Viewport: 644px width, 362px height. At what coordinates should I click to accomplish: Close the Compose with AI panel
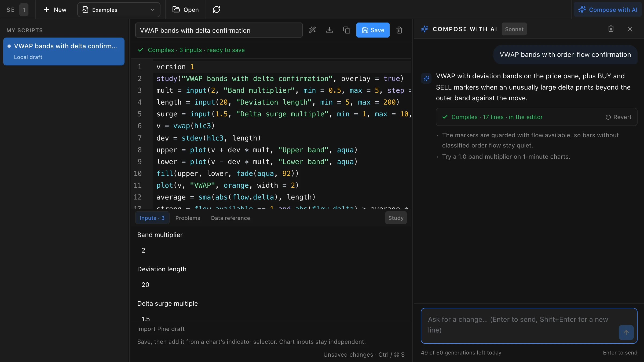tap(630, 29)
